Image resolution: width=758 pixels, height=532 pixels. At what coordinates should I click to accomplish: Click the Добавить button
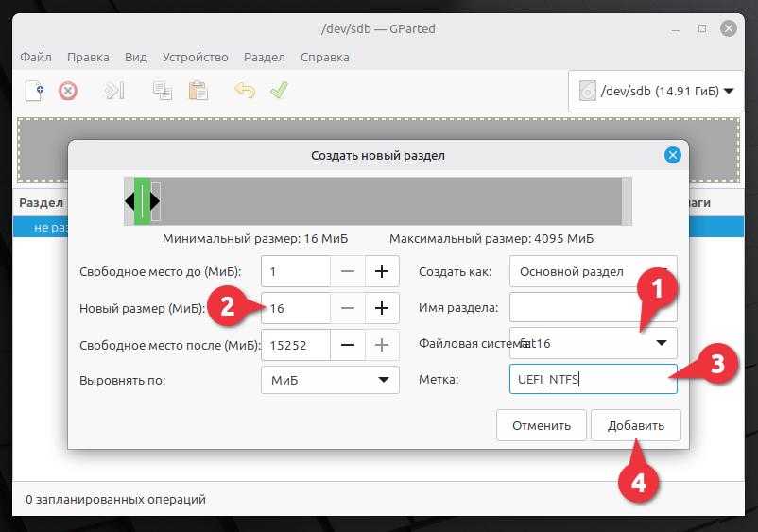pyautogui.click(x=636, y=426)
